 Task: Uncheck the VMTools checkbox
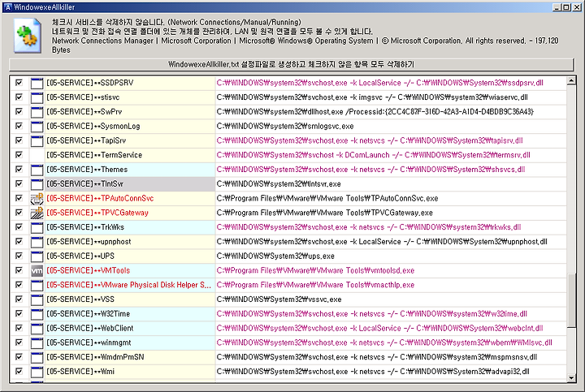(19, 270)
